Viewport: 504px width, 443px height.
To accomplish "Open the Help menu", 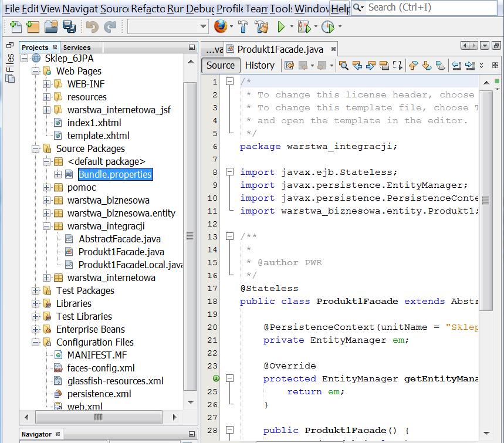I will 340,9.
